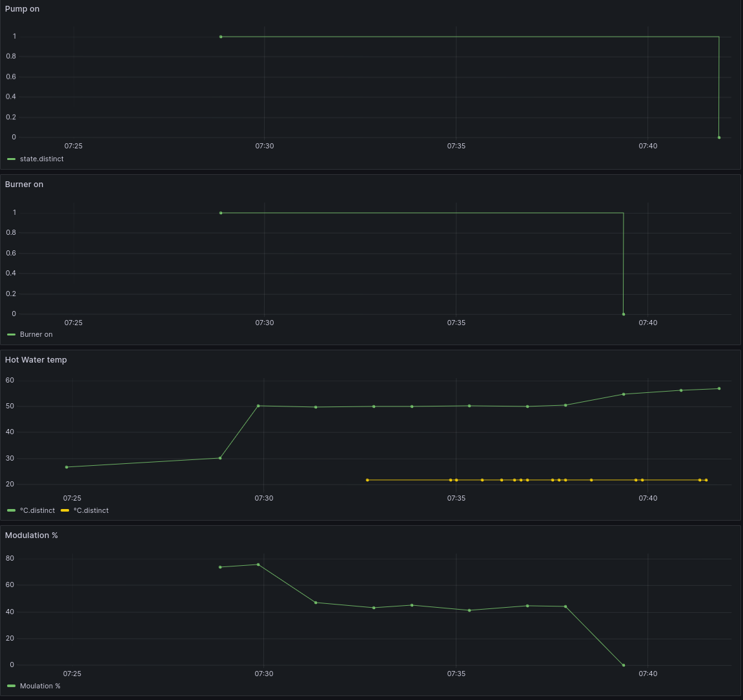Open the green swatch in Hot Water legend
Image resolution: width=743 pixels, height=700 pixels.
tap(11, 510)
